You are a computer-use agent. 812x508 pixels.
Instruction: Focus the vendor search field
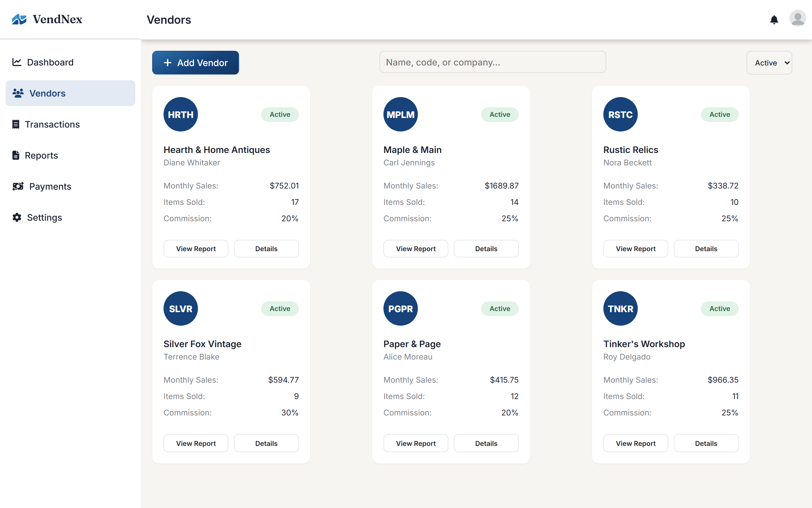[493, 62]
